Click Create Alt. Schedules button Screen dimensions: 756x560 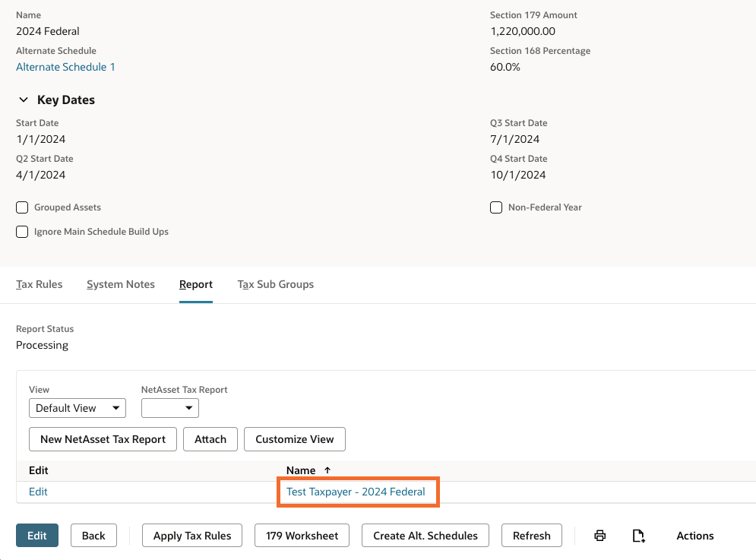(x=425, y=536)
